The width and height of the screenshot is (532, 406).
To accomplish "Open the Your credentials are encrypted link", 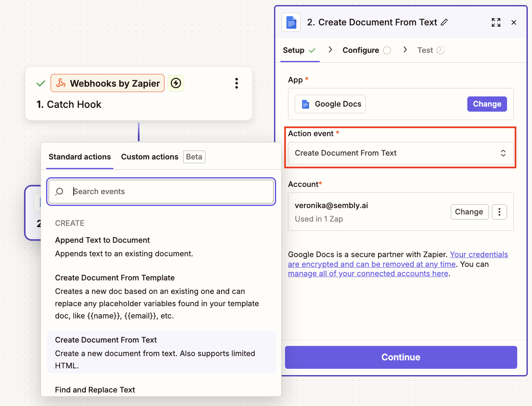I will point(398,259).
